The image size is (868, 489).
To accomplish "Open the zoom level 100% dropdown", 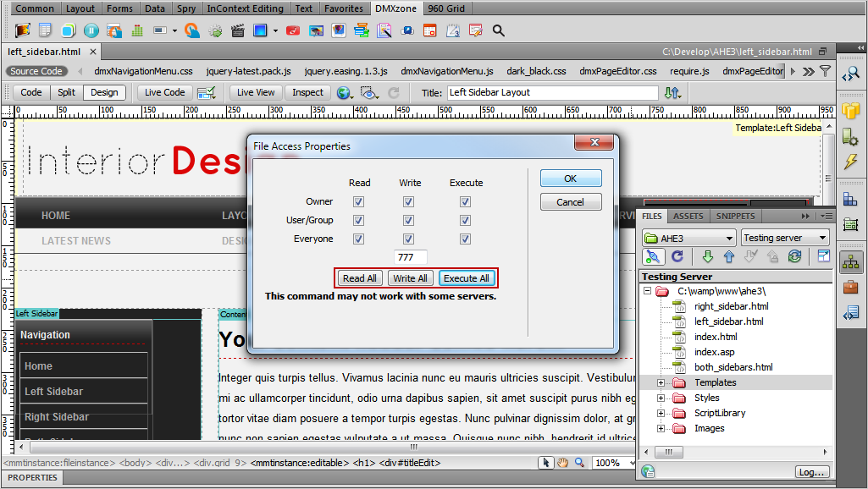I will tap(615, 463).
